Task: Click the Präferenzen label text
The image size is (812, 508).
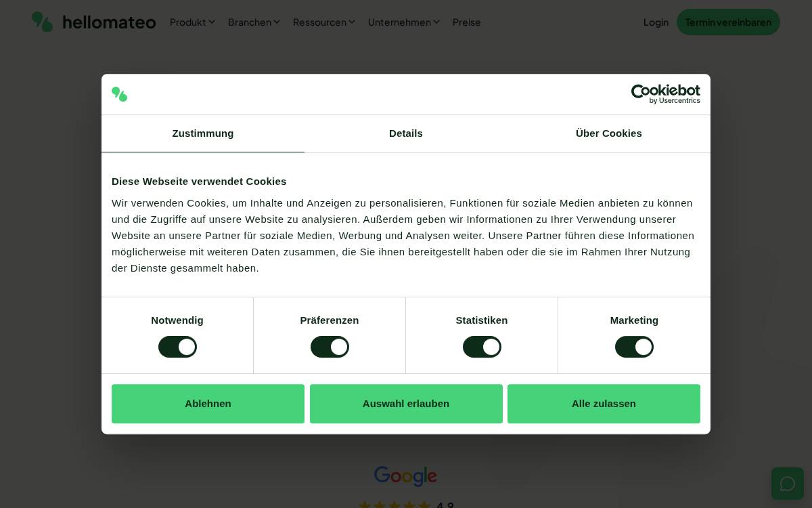Action: pos(330,320)
